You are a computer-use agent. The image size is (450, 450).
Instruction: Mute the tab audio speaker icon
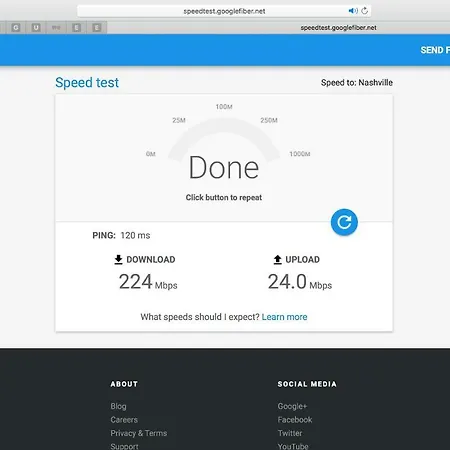[x=353, y=11]
